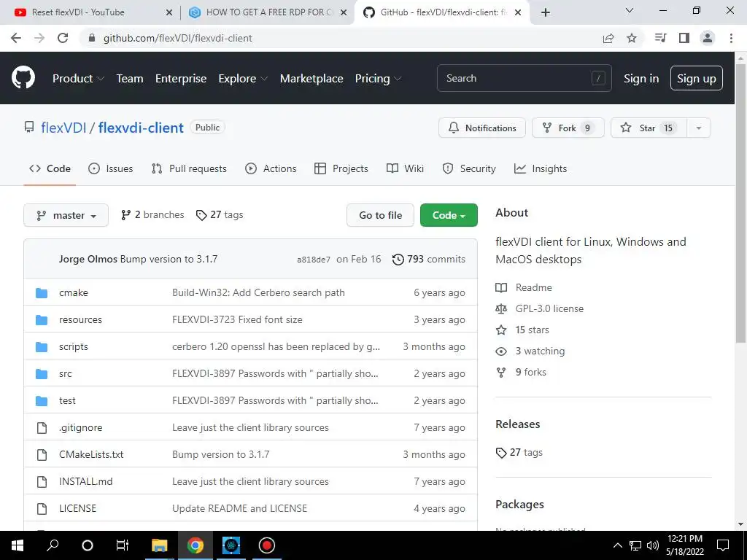Open the CMakeLists.txt file

[x=91, y=455]
